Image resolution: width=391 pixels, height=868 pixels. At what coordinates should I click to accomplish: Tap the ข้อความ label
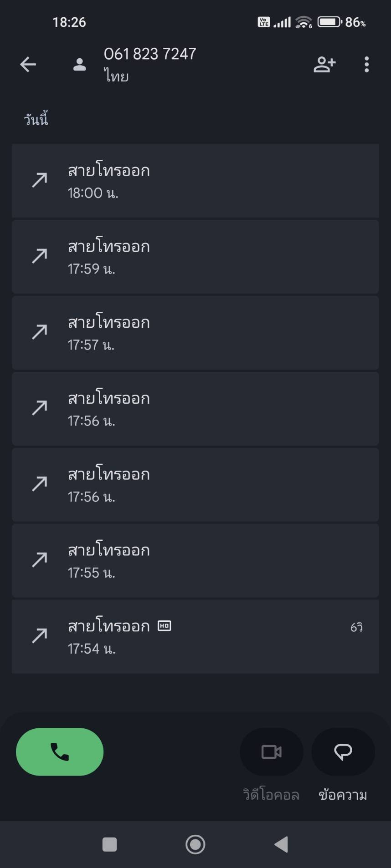point(343,795)
